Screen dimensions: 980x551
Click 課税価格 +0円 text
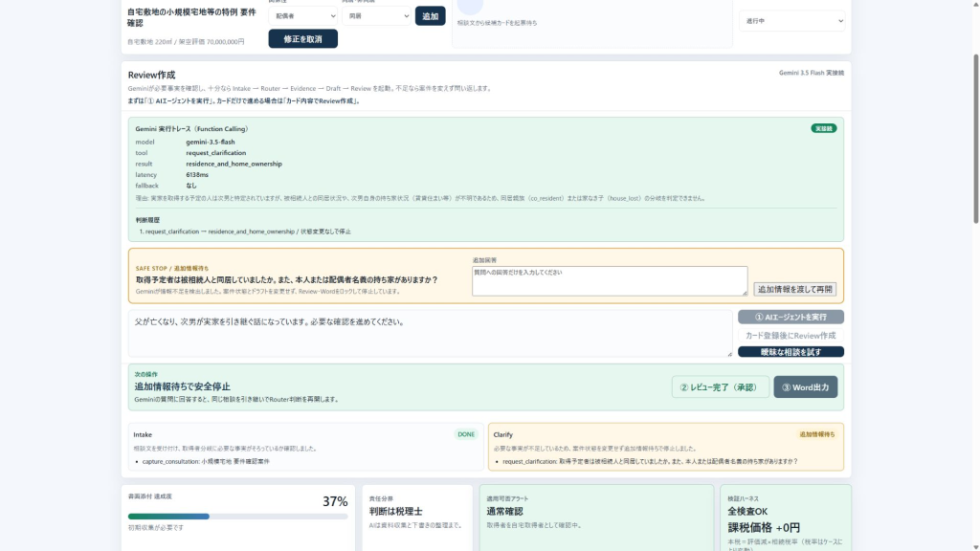tap(764, 528)
